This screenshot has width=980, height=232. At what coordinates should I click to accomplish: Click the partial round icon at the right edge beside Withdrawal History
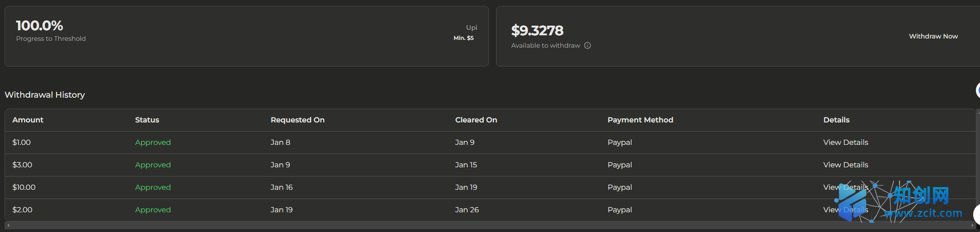(978, 90)
